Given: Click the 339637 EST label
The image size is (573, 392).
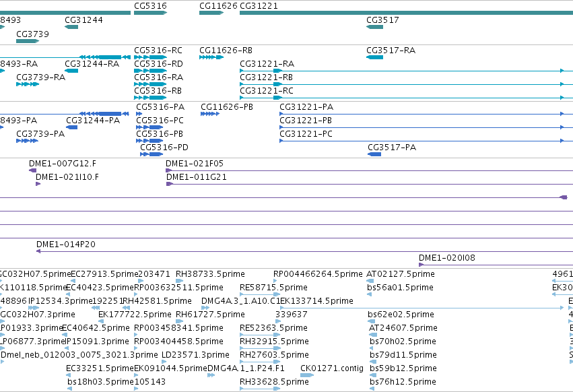Looking at the screenshot, I should pos(292,315).
